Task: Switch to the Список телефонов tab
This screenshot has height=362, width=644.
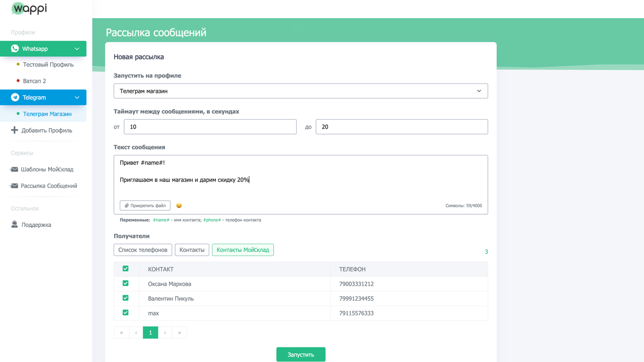Action: tap(143, 250)
